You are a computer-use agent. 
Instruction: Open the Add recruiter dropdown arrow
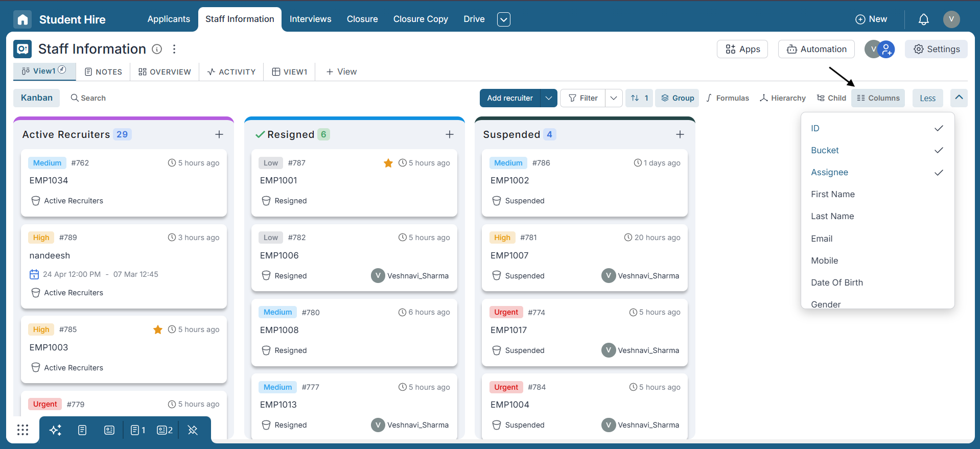(x=548, y=98)
